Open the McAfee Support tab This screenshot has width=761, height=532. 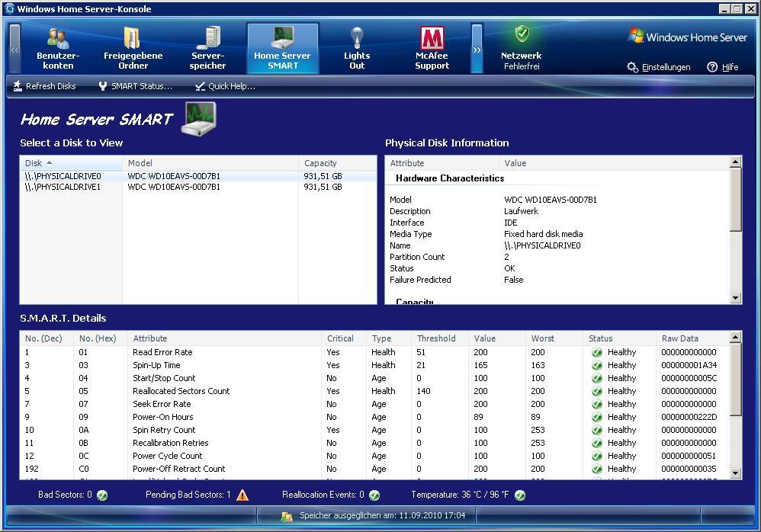(432, 49)
